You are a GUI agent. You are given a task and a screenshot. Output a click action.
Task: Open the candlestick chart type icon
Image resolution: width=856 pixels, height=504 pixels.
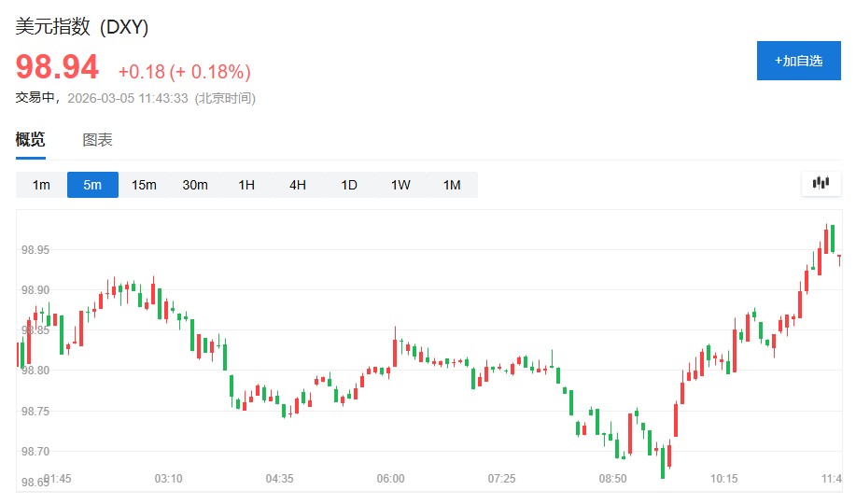(821, 184)
